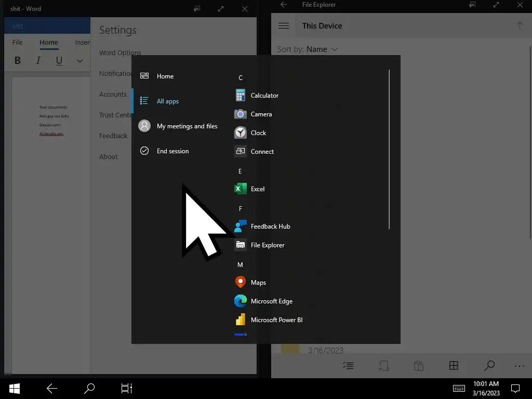Open Task View on the taskbar
This screenshot has height=399, width=532.
(x=127, y=389)
